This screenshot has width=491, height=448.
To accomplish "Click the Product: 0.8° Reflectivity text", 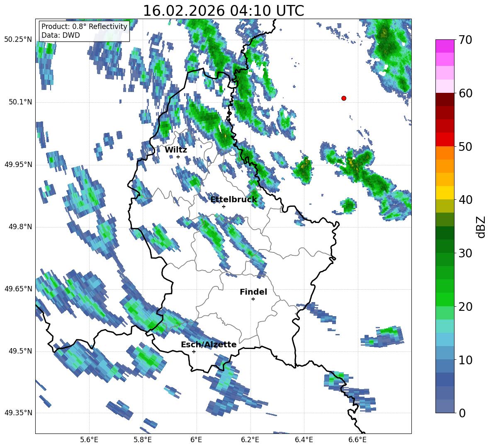I will [84, 27].
